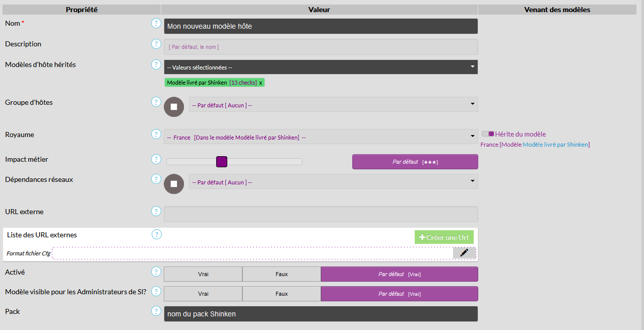644x330 pixels.
Task: Click the help icon next to Nom
Action: pos(156,23)
